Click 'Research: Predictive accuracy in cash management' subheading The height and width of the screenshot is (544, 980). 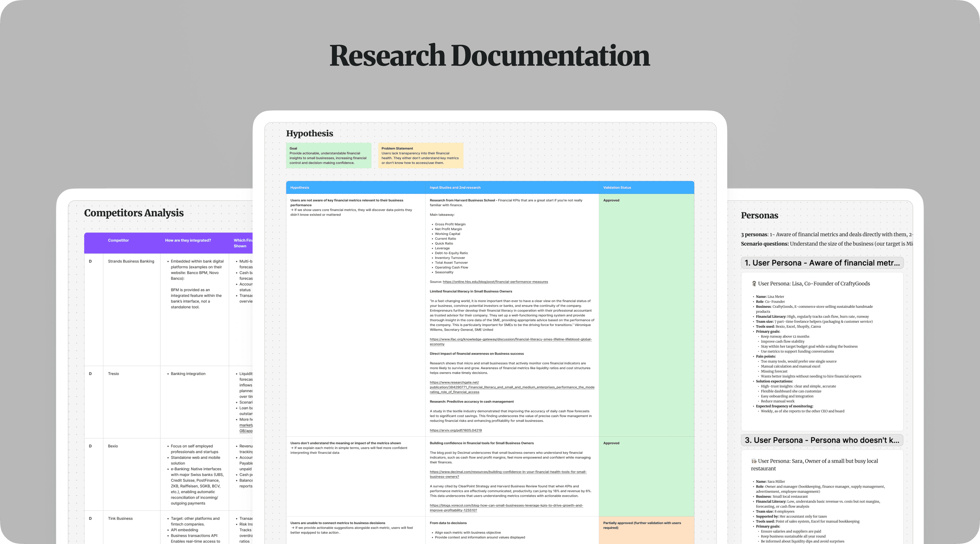point(471,402)
